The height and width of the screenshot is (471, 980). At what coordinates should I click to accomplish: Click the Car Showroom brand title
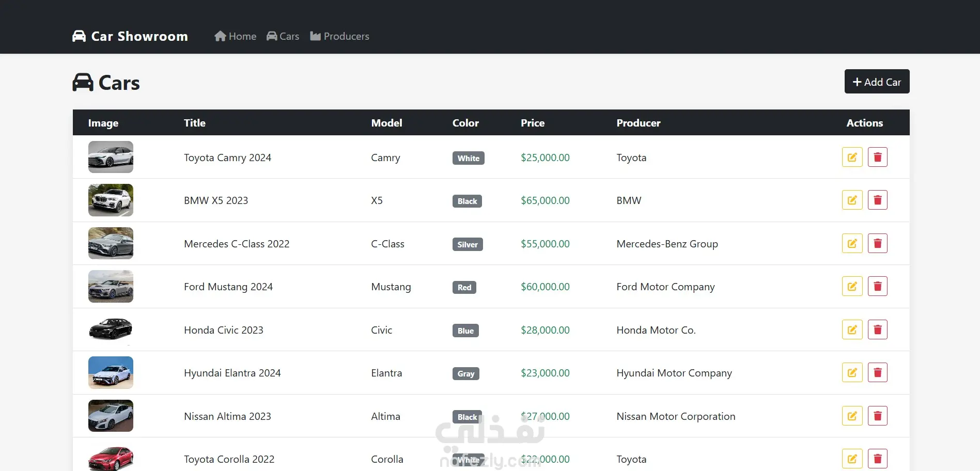click(x=139, y=36)
